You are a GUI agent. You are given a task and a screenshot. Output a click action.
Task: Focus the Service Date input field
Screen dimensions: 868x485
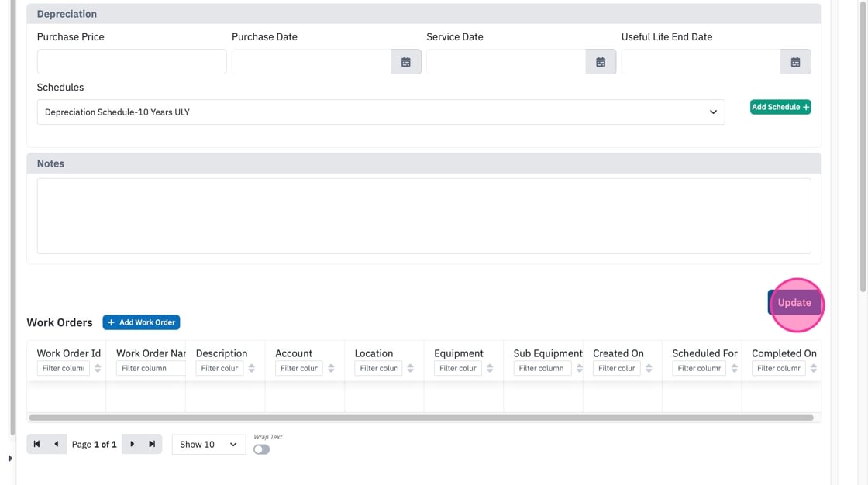point(506,61)
